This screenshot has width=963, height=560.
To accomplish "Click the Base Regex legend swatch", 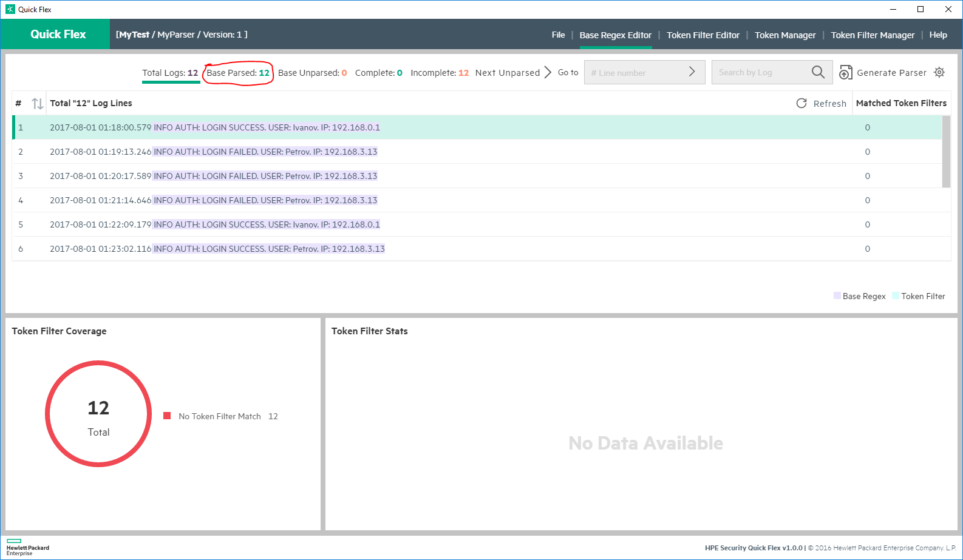I will (x=837, y=295).
